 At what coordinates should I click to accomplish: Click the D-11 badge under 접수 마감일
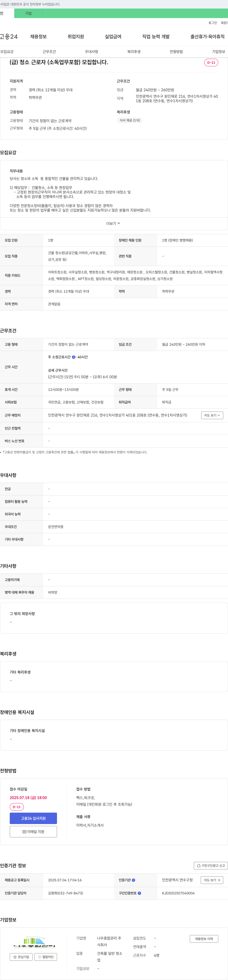(17, 806)
